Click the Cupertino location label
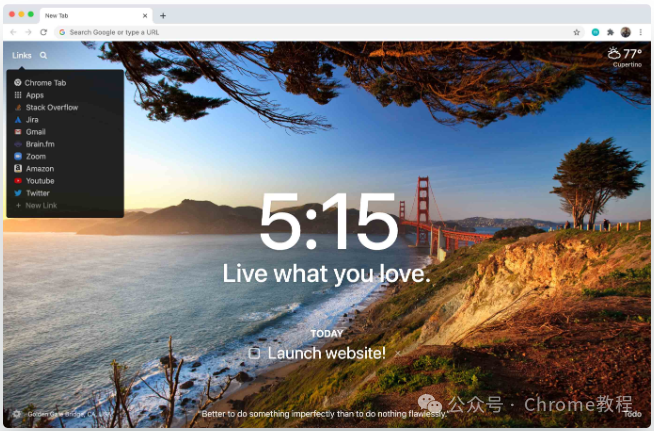This screenshot has width=654, height=431. tap(627, 65)
